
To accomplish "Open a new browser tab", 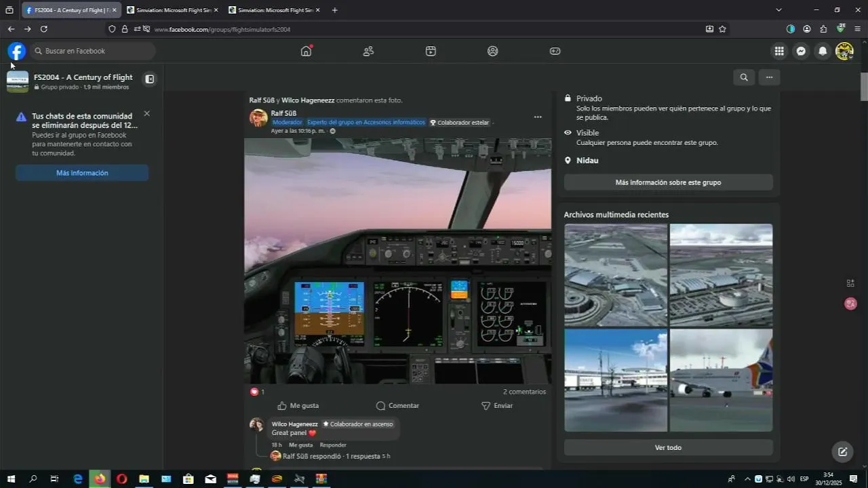I will coord(334,10).
